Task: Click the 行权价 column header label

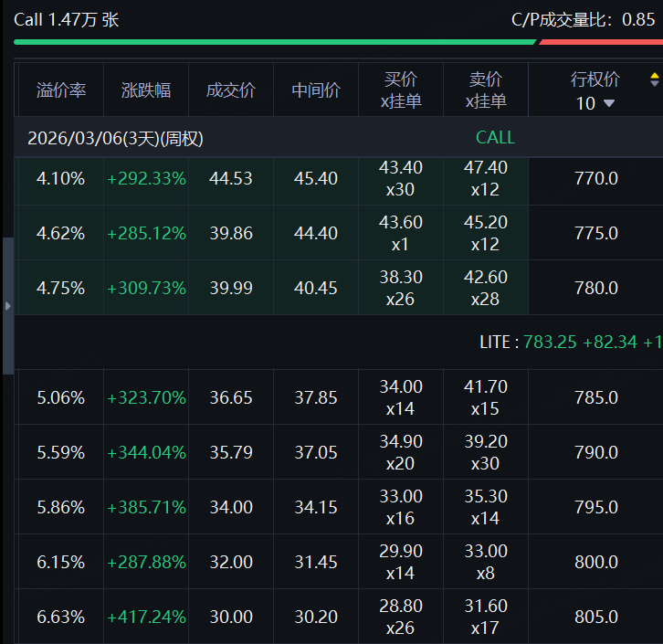Action: coord(595,79)
